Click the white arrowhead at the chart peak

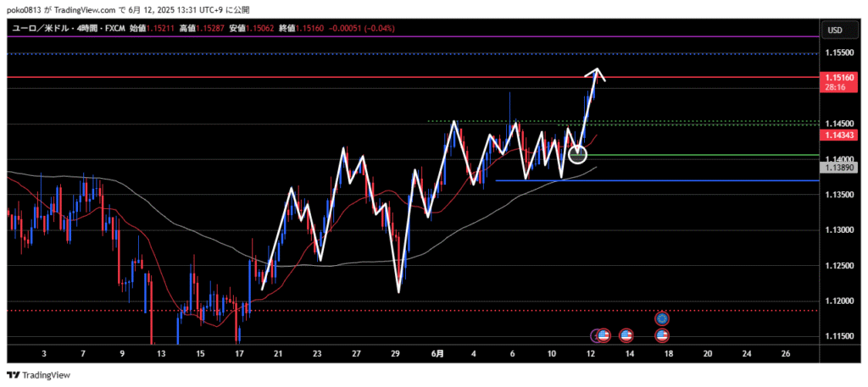pyautogui.click(x=599, y=72)
